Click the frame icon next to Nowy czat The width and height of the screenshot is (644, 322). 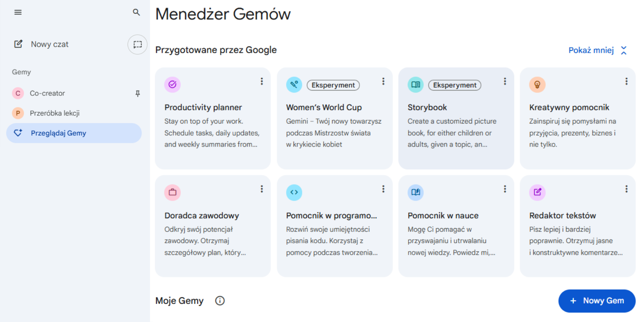[137, 44]
